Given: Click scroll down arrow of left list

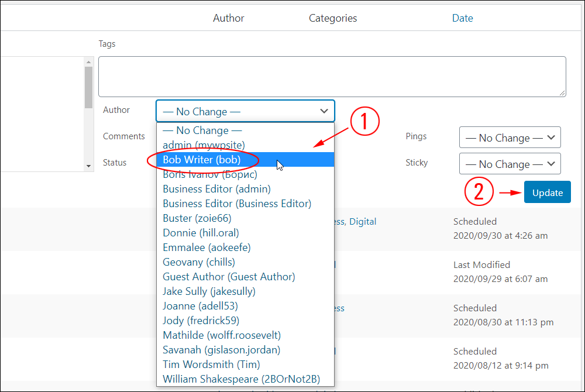Looking at the screenshot, I should pyautogui.click(x=88, y=166).
